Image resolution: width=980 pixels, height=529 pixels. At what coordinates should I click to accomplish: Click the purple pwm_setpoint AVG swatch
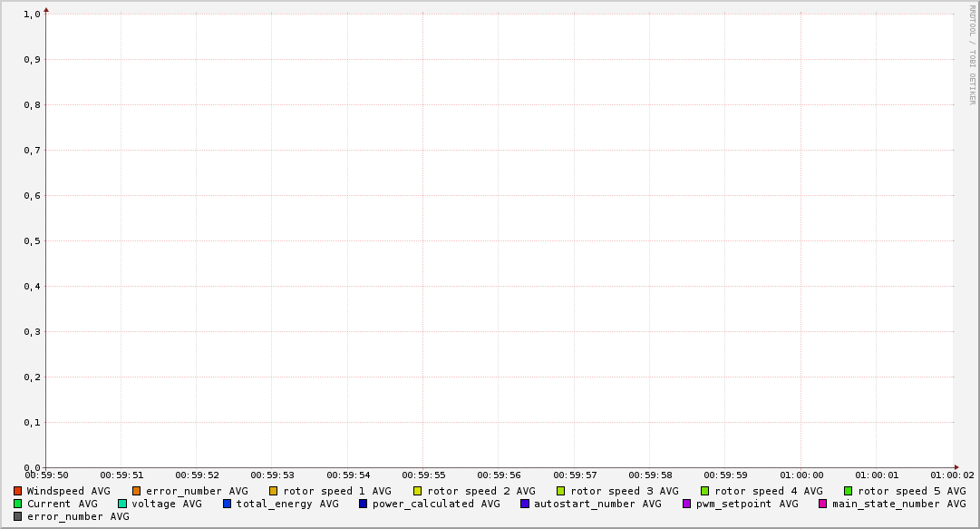pos(687,504)
